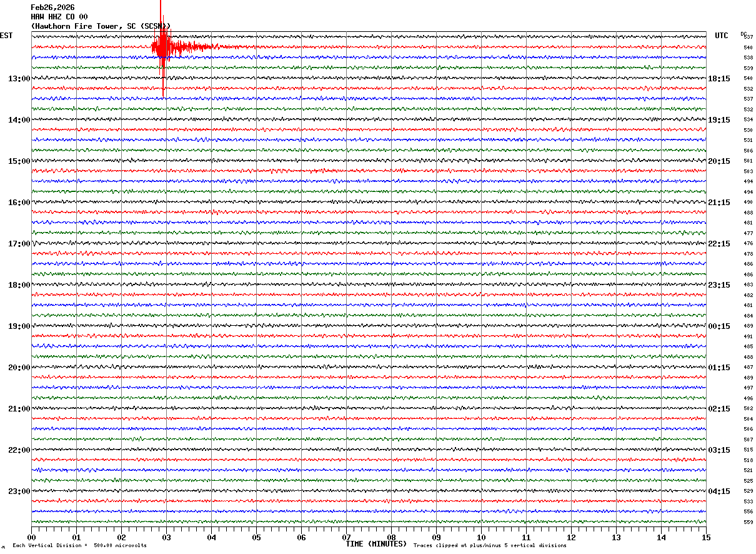Click the UTC time zone label

point(722,36)
